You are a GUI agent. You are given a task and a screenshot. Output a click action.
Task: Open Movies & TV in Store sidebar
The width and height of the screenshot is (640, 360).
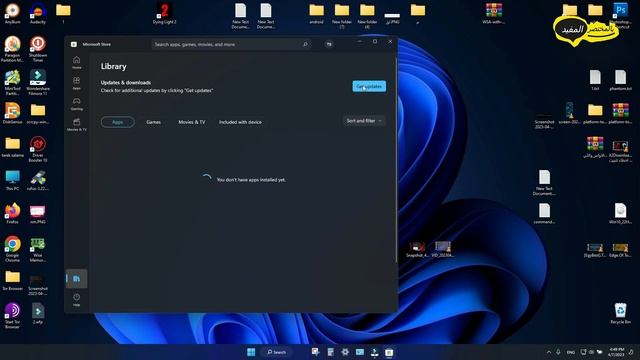tap(76, 124)
